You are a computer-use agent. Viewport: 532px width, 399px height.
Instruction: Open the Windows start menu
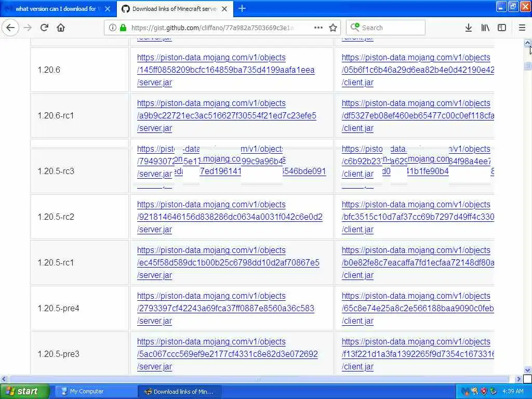[x=24, y=391]
